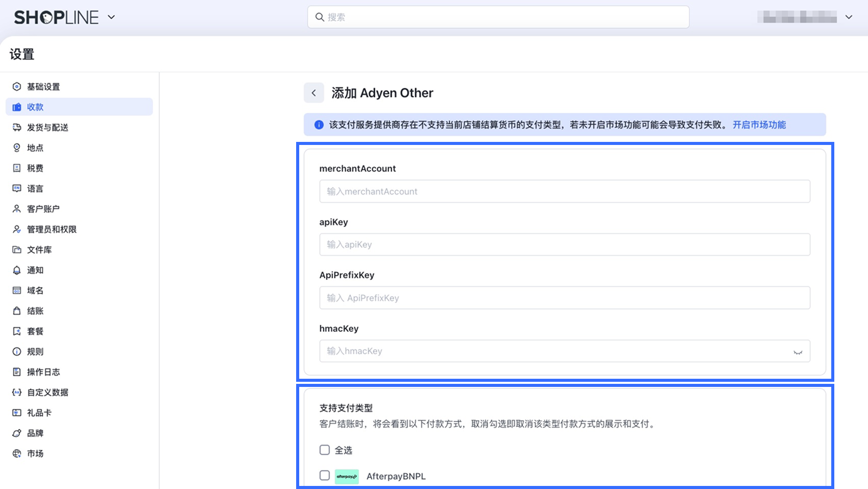Image resolution: width=868 pixels, height=489 pixels.
Task: Expand the SHOPLINE store dropdown arrow
Action: 111,17
